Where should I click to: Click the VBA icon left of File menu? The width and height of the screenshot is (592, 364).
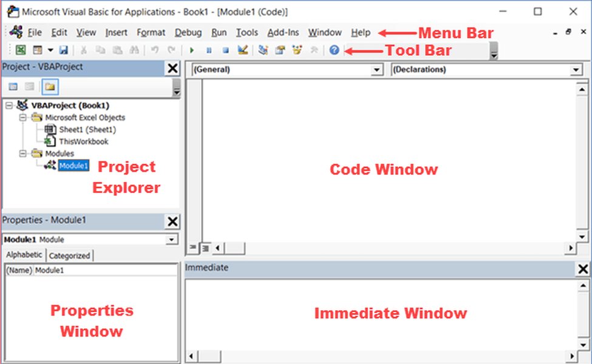[16, 32]
